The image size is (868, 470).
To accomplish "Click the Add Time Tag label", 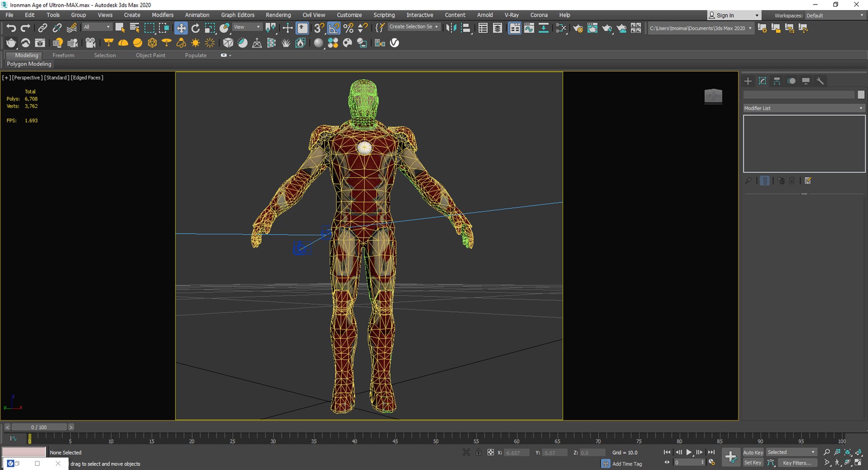I will pos(627,464).
